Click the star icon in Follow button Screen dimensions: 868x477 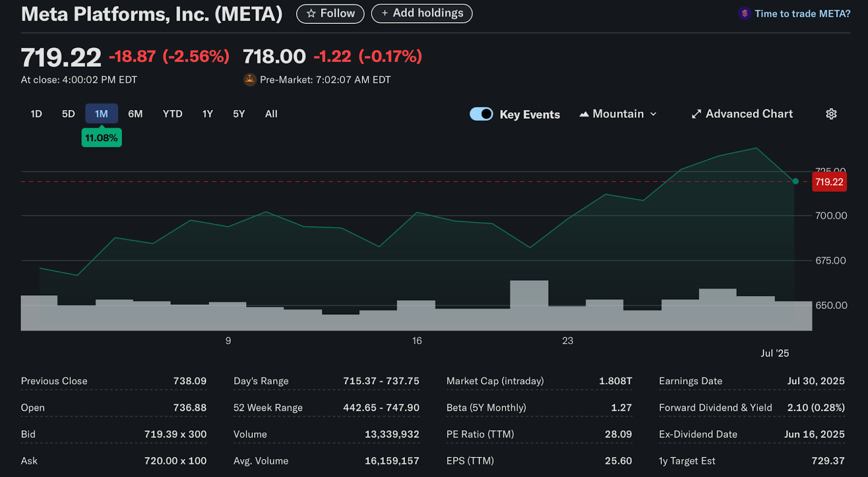coord(311,14)
